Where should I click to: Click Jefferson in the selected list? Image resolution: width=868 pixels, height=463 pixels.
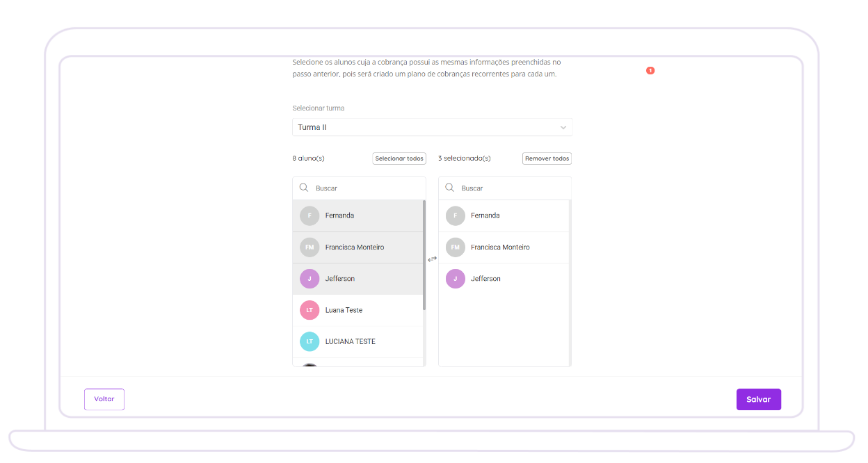click(504, 279)
